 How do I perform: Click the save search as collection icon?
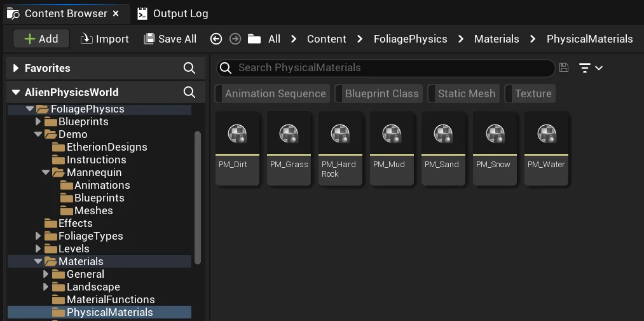coord(563,68)
